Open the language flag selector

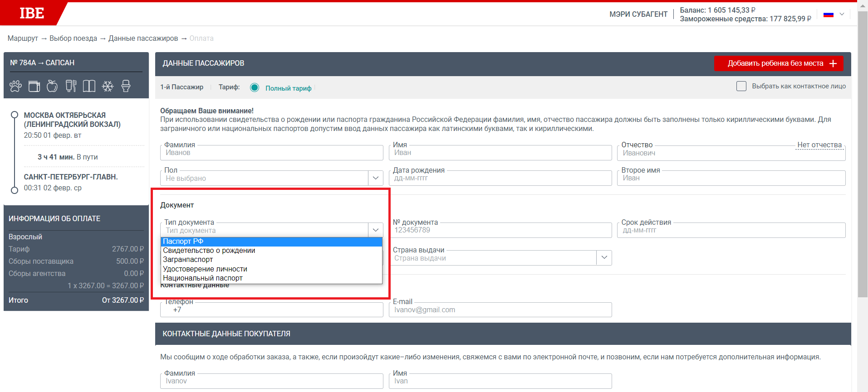point(834,15)
